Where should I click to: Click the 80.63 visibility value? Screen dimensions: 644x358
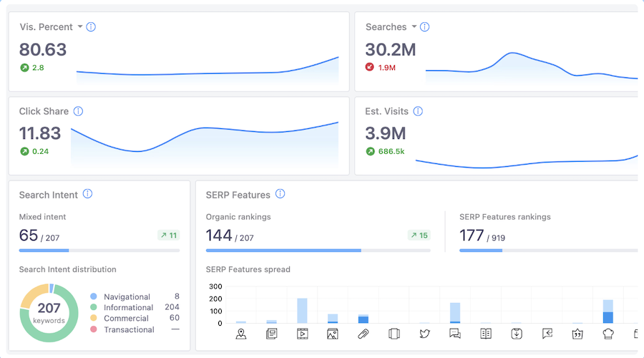[x=43, y=49]
